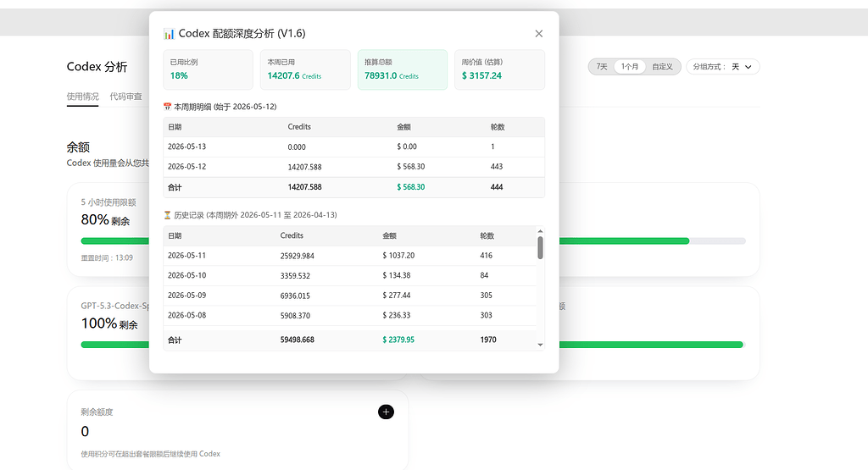Click the 3359.532 credits value
This screenshot has width=868, height=470.
click(x=295, y=276)
